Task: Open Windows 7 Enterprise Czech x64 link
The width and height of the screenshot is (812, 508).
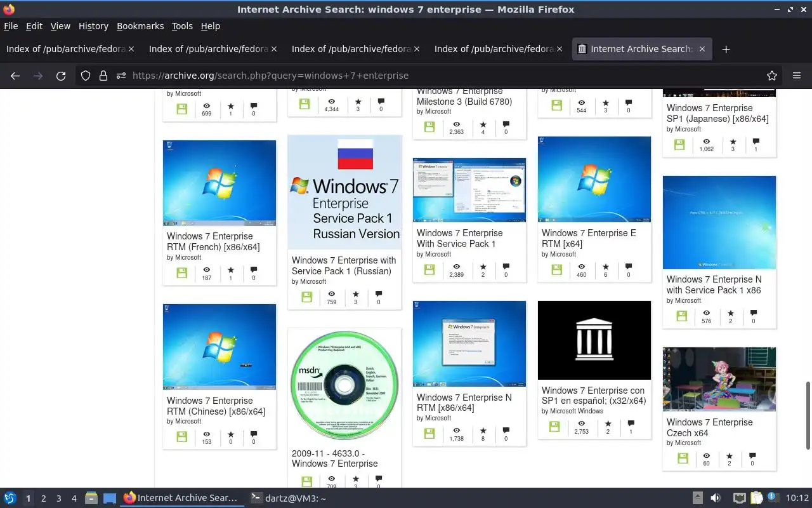Action: 710,428
